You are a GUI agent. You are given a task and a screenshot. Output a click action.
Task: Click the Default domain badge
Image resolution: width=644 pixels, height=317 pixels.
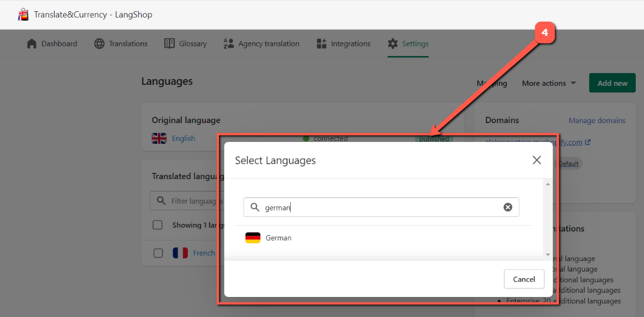[x=569, y=164]
